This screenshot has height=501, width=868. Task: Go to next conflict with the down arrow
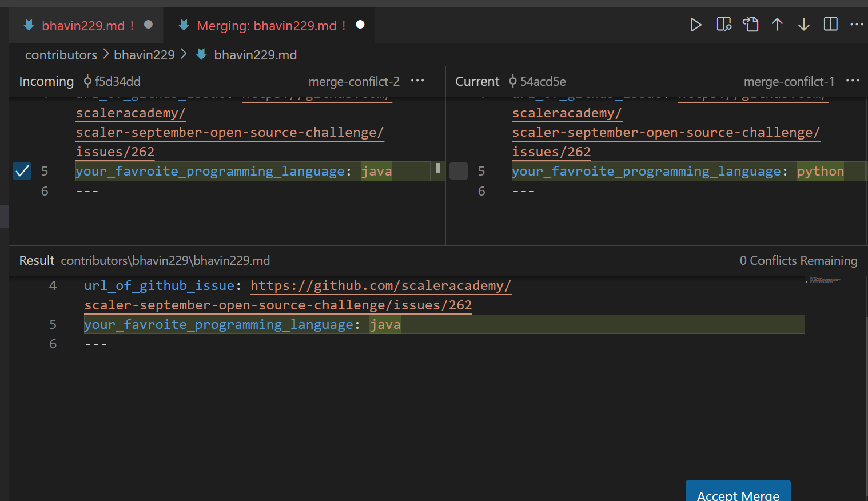[804, 25]
